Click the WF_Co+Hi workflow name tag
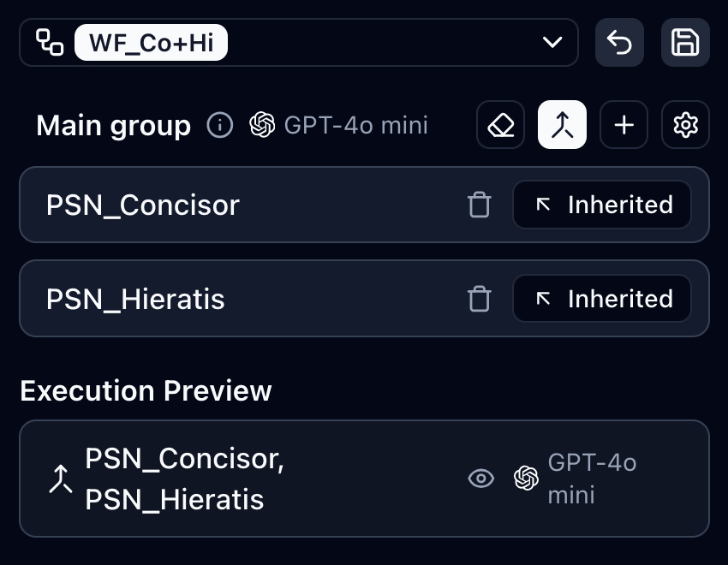This screenshot has height=565, width=728. click(x=151, y=42)
